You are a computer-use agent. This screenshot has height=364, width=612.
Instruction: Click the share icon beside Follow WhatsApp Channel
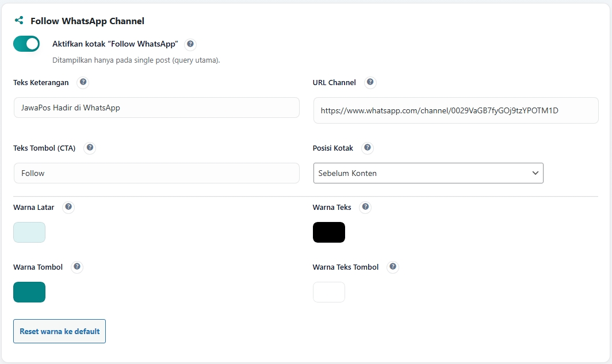19,21
